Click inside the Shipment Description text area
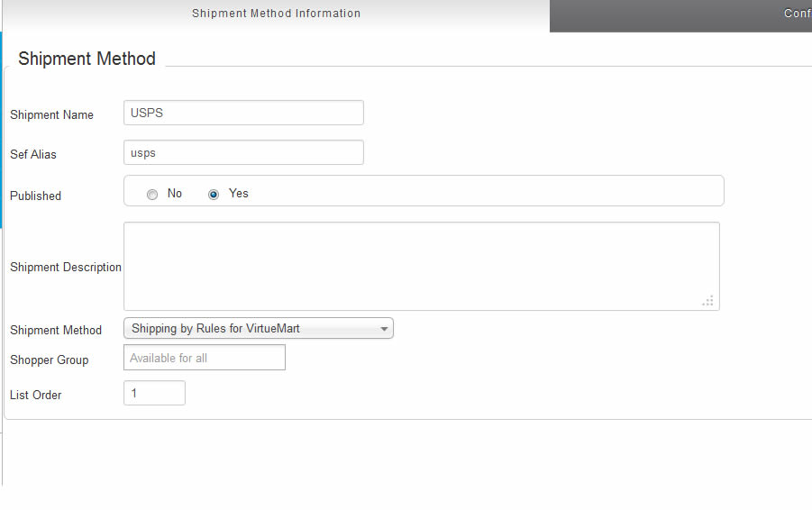Image resolution: width=812 pixels, height=510 pixels. click(421, 266)
